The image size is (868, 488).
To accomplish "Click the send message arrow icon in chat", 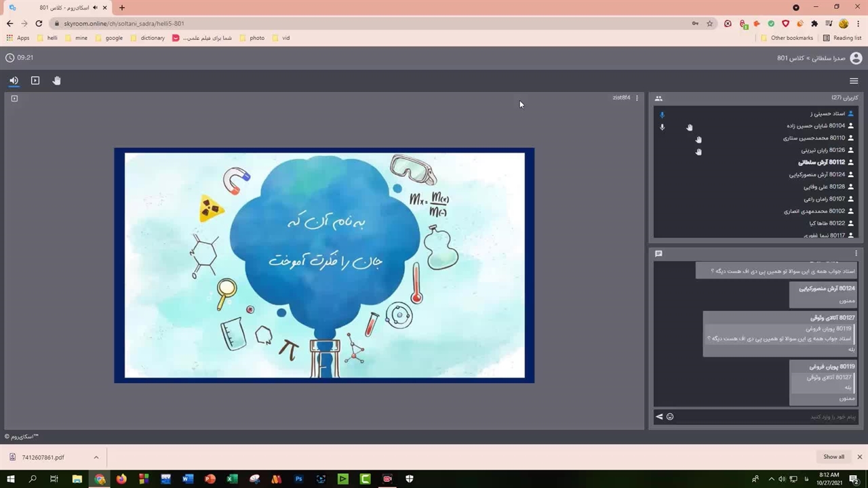I will point(659,417).
